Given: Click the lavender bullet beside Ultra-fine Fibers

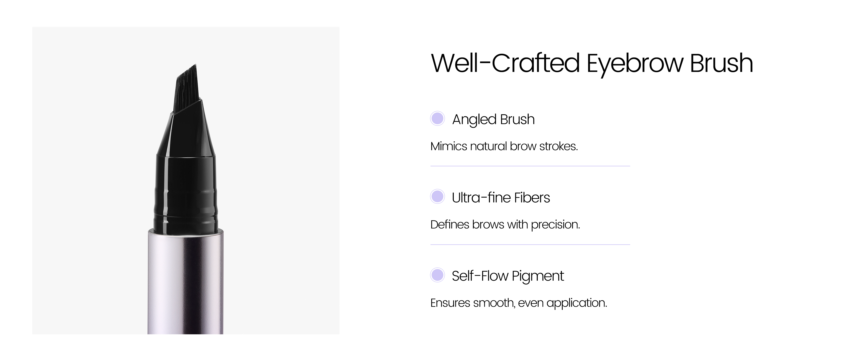Looking at the screenshot, I should tap(437, 197).
